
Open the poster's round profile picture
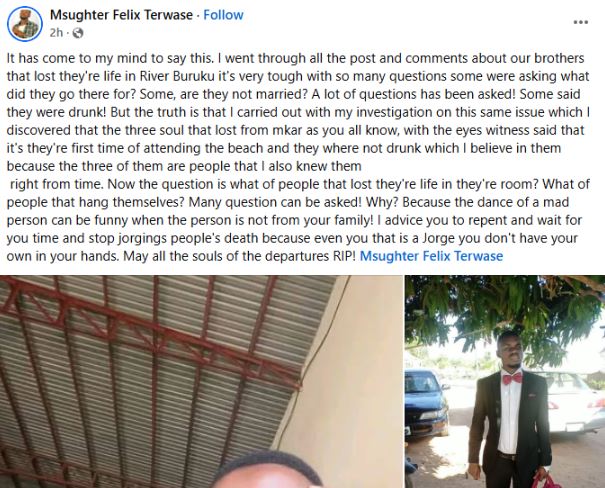25,24
